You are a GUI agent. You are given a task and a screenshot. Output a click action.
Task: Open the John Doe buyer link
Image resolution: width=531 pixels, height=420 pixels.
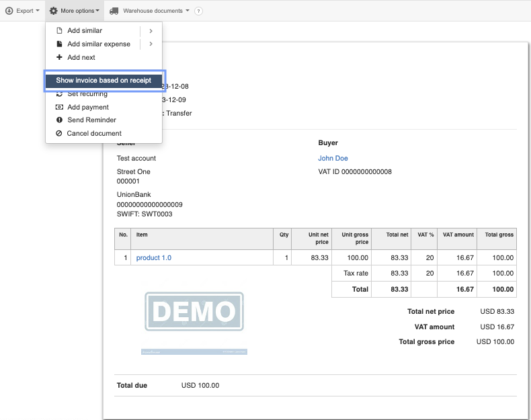coord(333,159)
